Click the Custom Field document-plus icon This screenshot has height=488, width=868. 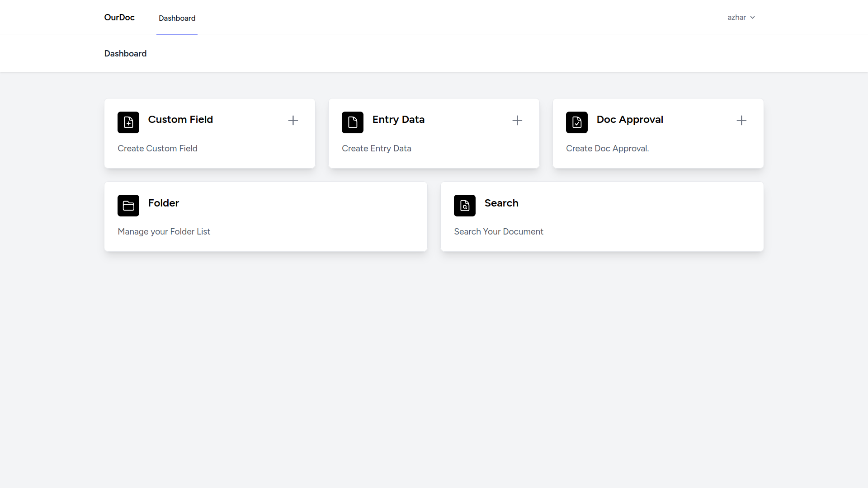128,122
